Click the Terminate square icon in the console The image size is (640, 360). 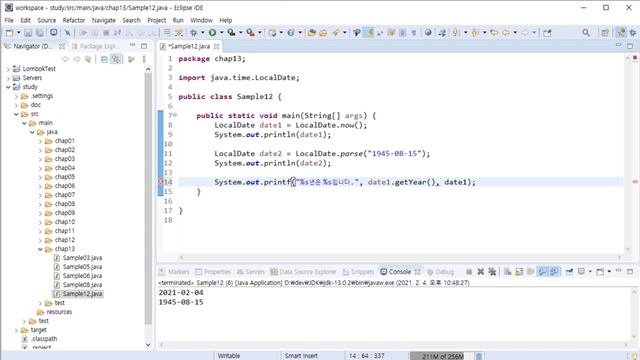469,272
